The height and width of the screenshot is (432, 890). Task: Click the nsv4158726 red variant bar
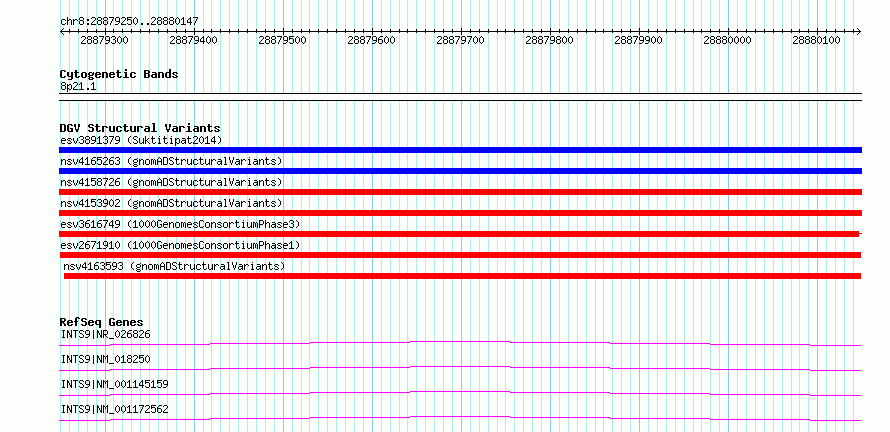[460, 192]
